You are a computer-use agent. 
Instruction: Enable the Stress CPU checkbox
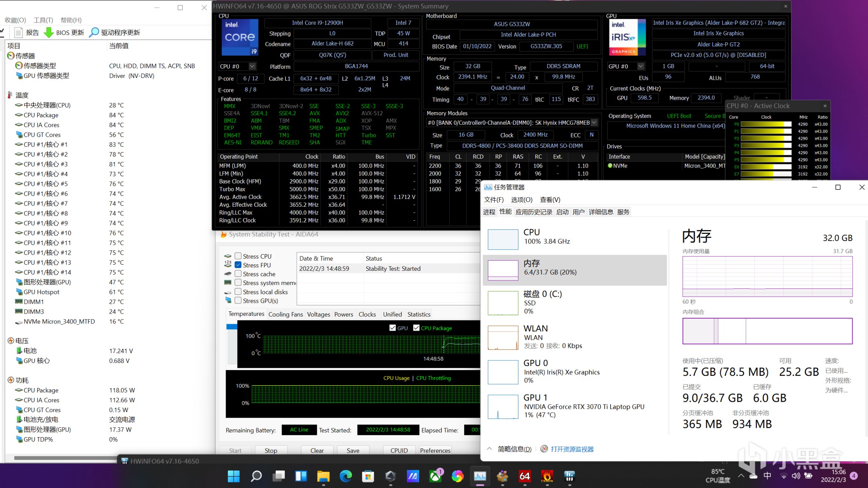point(238,256)
